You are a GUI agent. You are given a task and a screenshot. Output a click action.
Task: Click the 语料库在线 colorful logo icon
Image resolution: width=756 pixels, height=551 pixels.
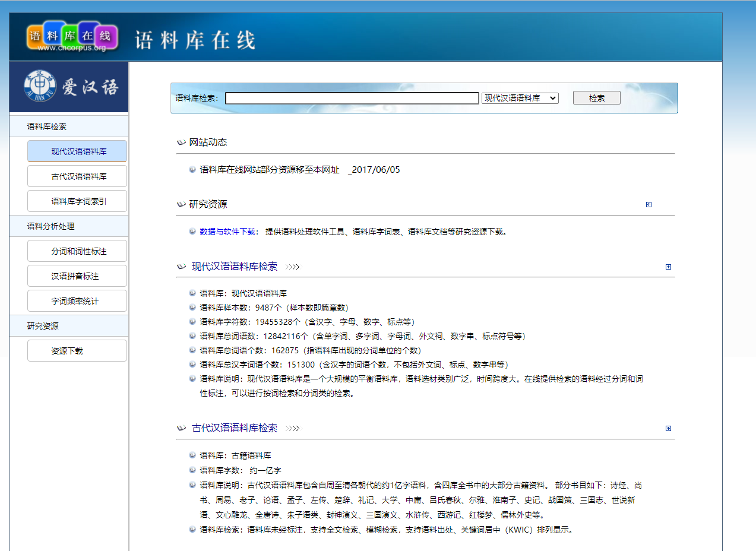[x=72, y=36]
